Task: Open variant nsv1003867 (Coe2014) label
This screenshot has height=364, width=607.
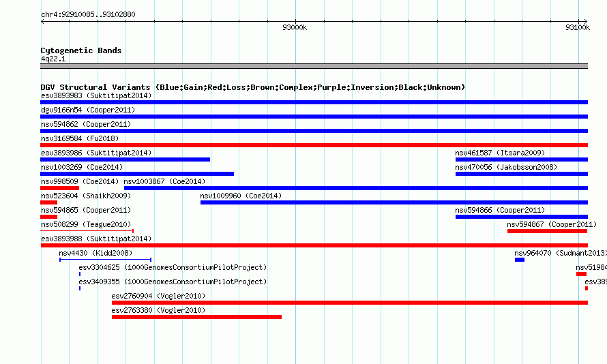Action: (164, 181)
